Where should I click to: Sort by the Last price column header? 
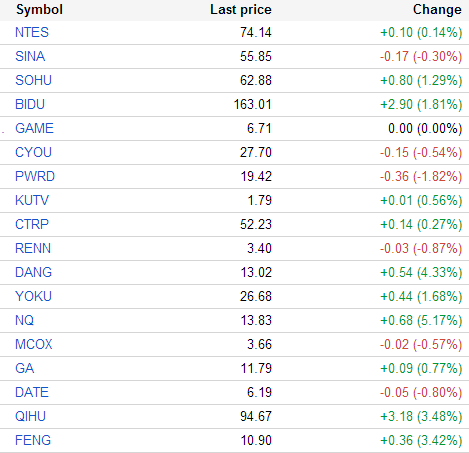pos(241,10)
